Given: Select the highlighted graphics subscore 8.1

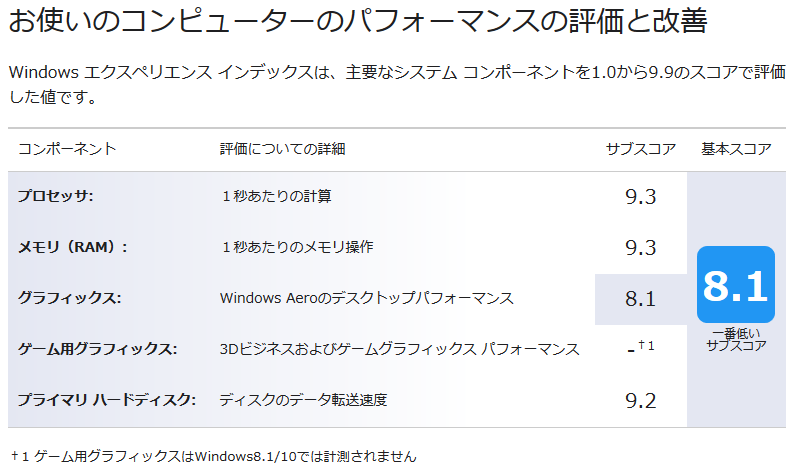Looking at the screenshot, I should [640, 299].
